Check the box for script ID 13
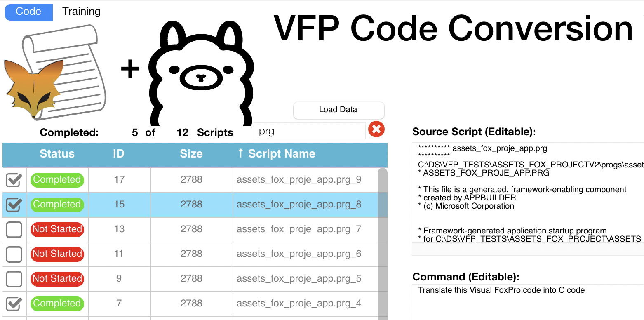The image size is (644, 320). (14, 230)
